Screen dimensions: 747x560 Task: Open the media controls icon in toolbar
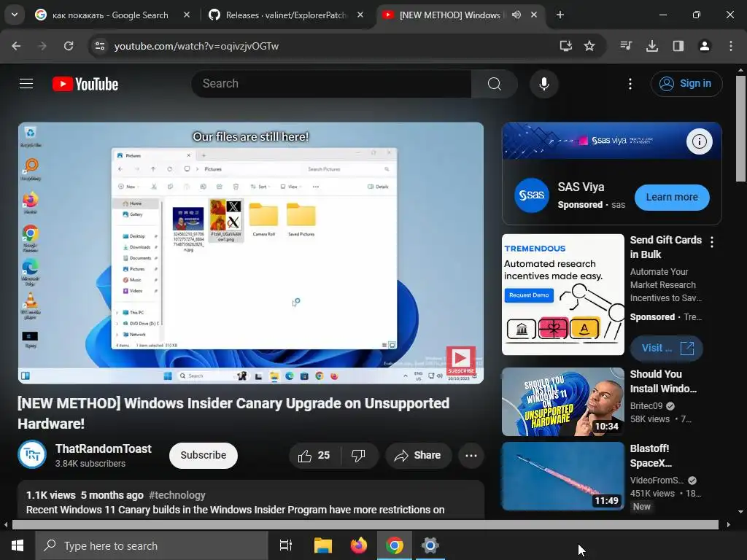pyautogui.click(x=626, y=46)
